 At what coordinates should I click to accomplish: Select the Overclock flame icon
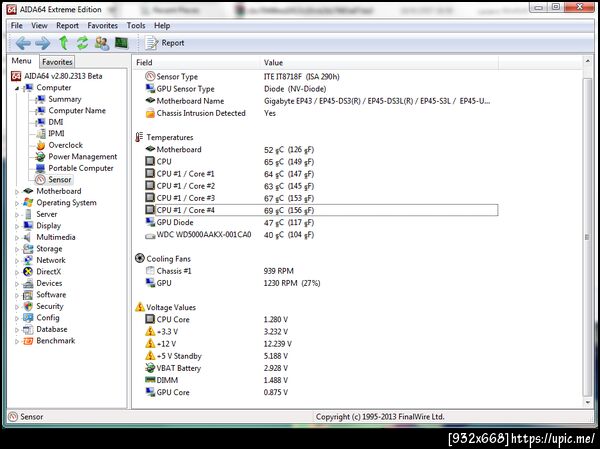40,145
